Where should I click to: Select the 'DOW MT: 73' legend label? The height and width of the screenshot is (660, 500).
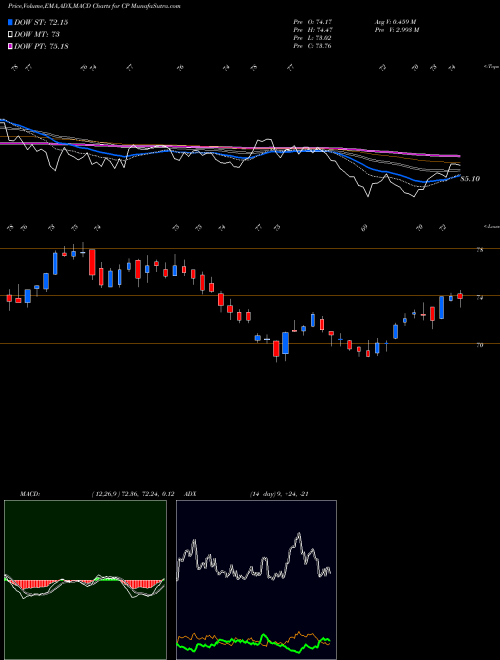point(35,34)
